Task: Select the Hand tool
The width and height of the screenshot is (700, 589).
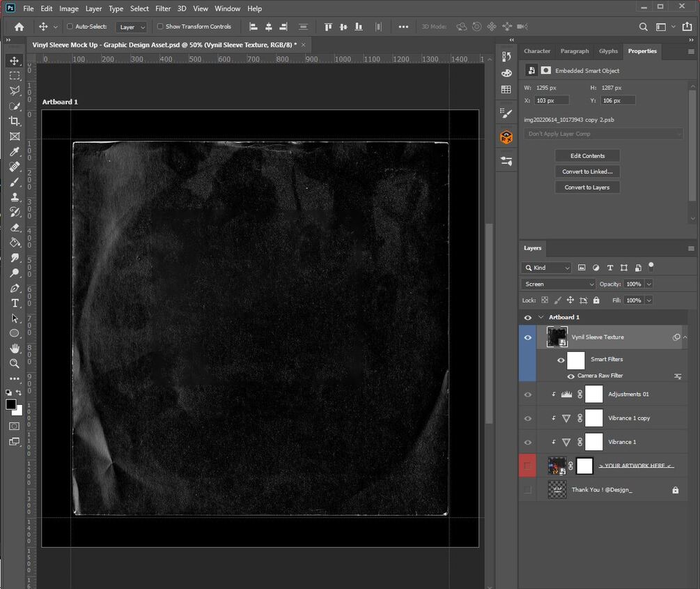Action: pos(15,349)
